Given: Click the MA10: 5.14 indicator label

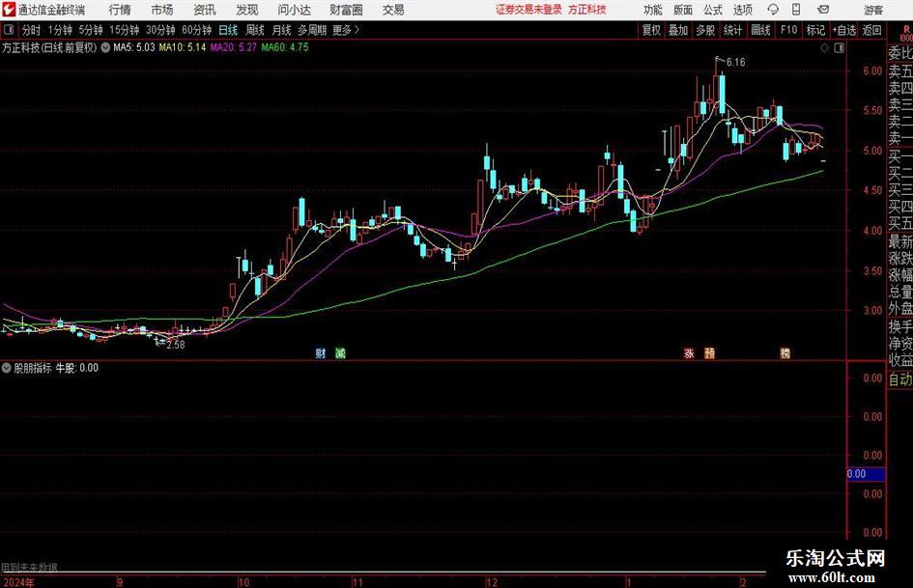Looking at the screenshot, I should point(183,47).
